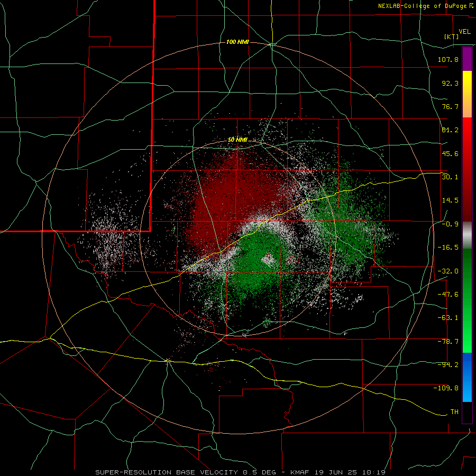The width and height of the screenshot is (476, 476).
Task: Click the 100 NMI range ring label
Action: pyautogui.click(x=237, y=42)
